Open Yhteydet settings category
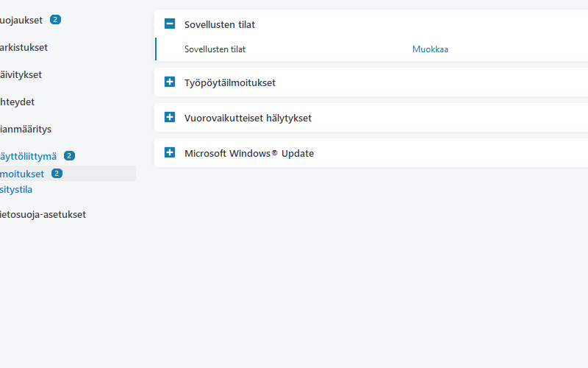This screenshot has width=588, height=368. click(x=18, y=102)
